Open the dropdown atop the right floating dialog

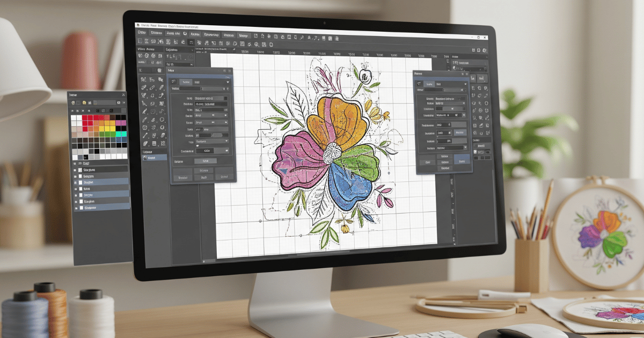click(451, 84)
